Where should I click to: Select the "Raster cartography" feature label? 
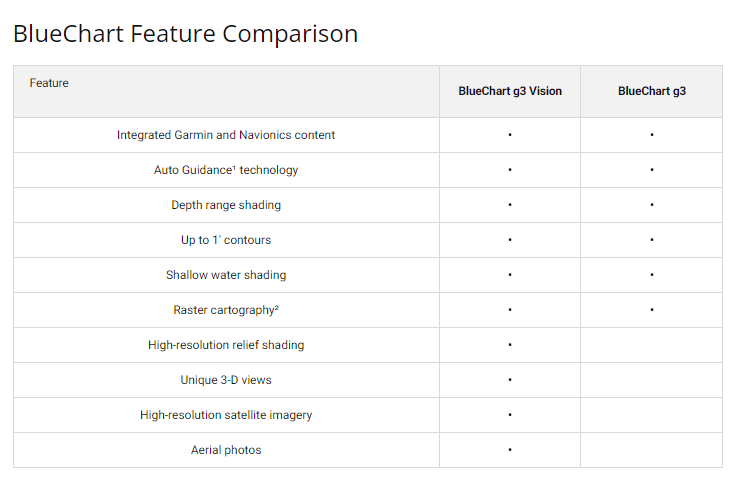coord(226,310)
